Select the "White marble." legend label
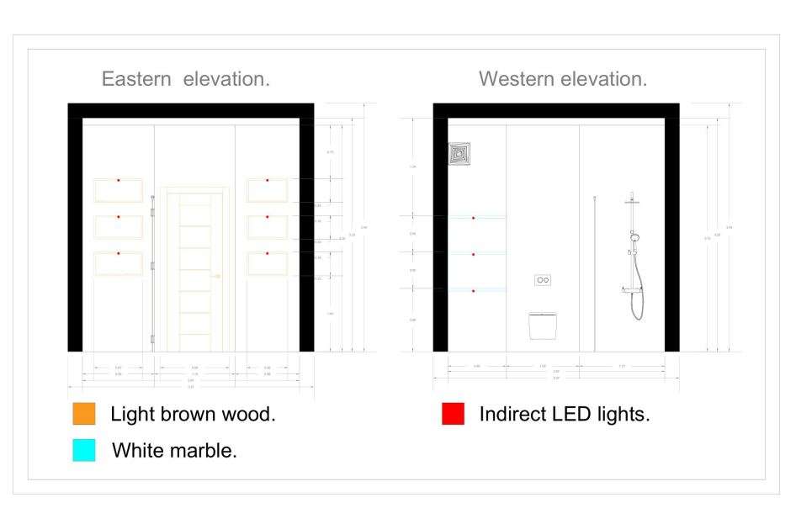Viewport: 812px width, 508px height. 174,451
